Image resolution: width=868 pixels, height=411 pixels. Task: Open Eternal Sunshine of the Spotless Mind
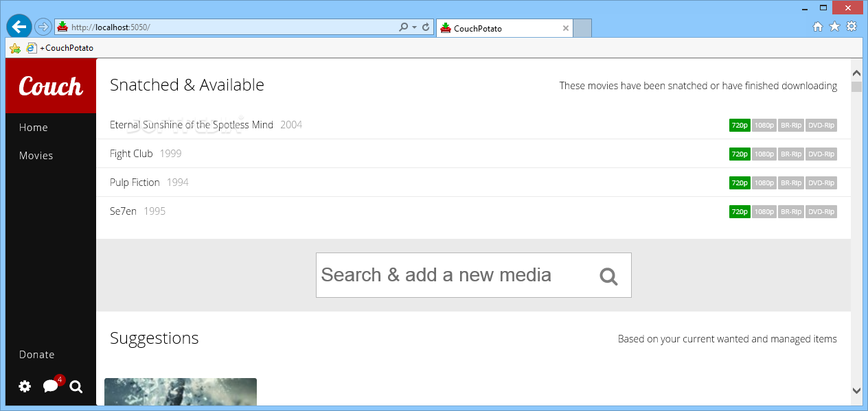click(x=473, y=125)
